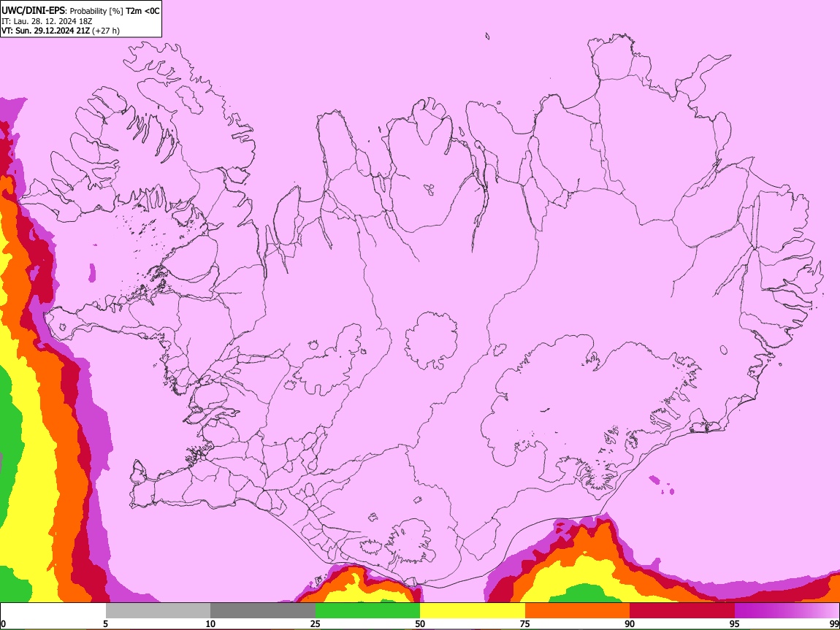
Task: Click the orange 75–90 legend band
Action: (x=578, y=611)
